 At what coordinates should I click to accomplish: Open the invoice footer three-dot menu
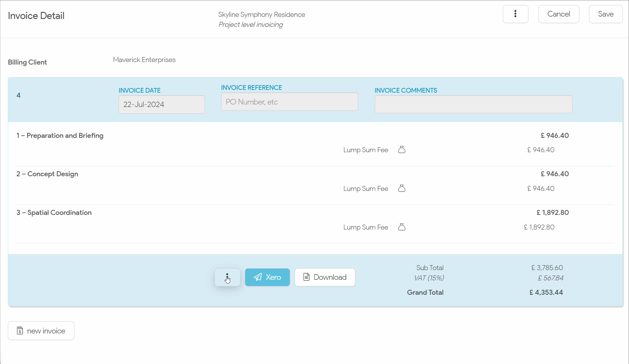point(227,277)
